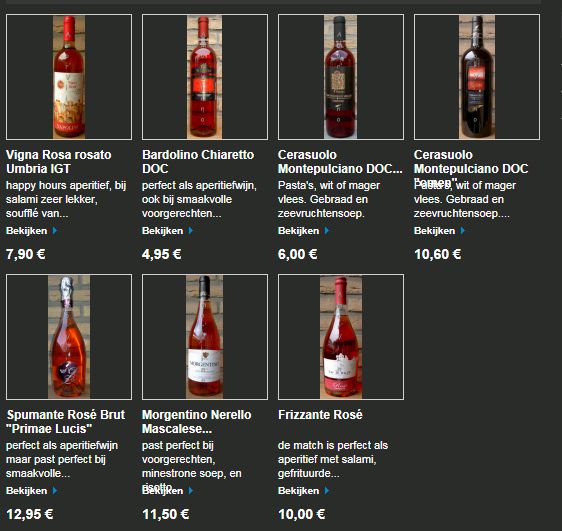Open the Vigna Rosa rosato bottle thumbnail
The height and width of the screenshot is (531, 562).
click(x=69, y=77)
